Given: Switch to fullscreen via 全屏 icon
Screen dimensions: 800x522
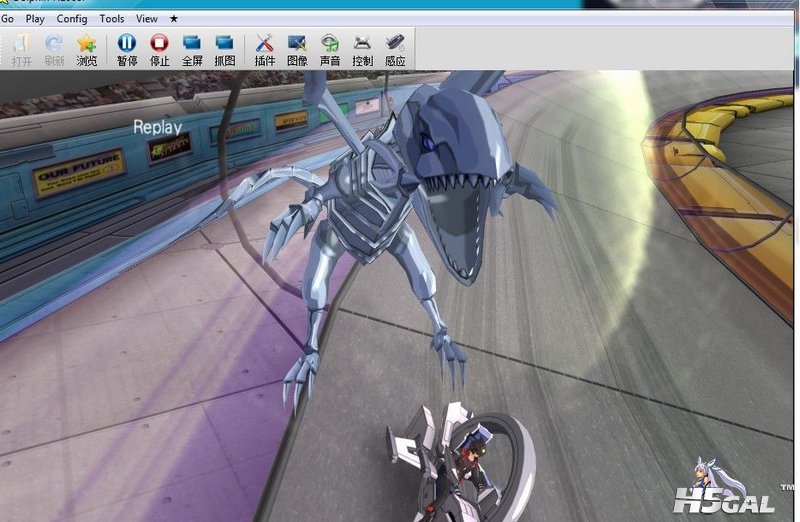Looking at the screenshot, I should tap(192, 49).
